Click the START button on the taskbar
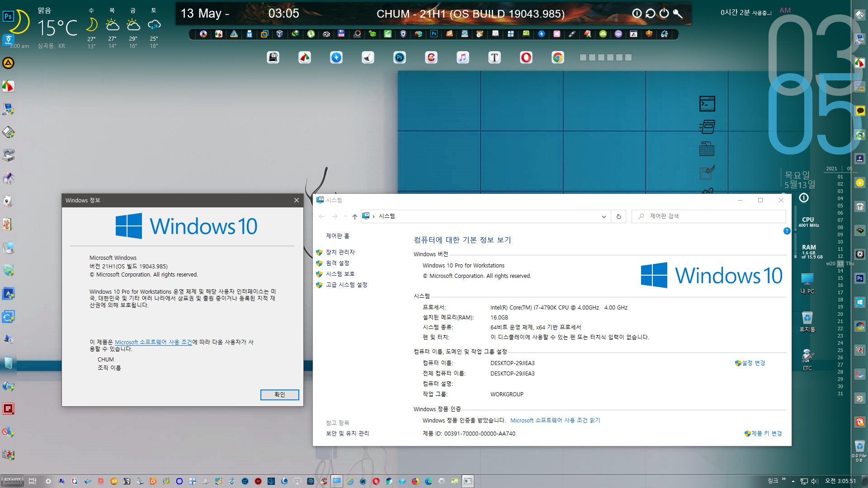 click(x=12, y=481)
